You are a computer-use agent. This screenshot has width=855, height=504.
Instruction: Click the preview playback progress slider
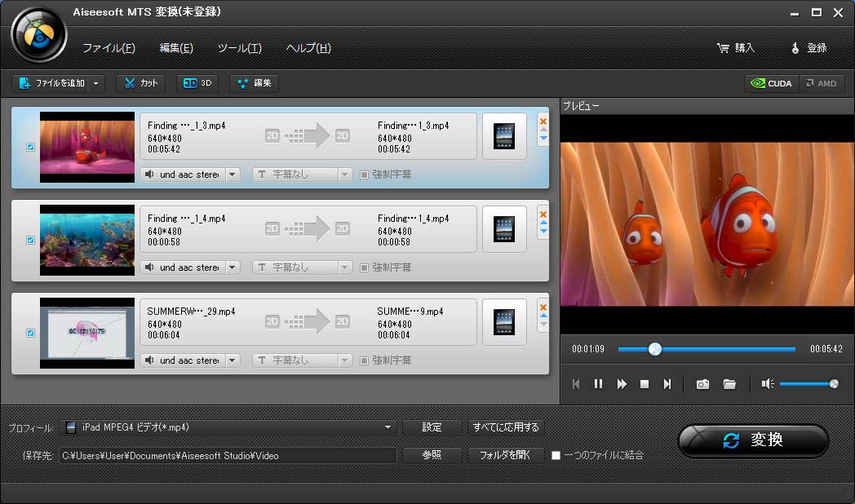(707, 349)
